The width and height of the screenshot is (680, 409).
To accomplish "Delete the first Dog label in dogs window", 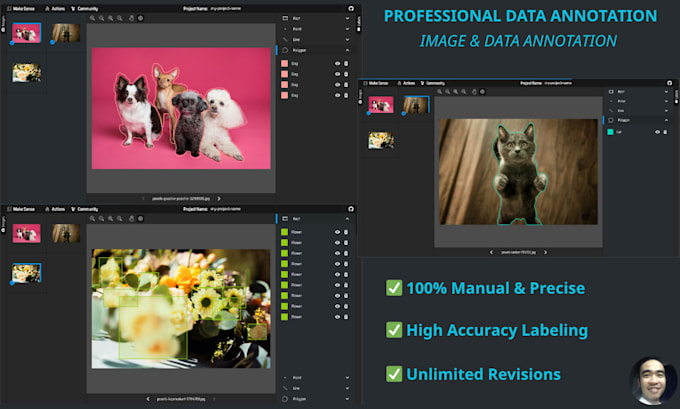I will 346,63.
